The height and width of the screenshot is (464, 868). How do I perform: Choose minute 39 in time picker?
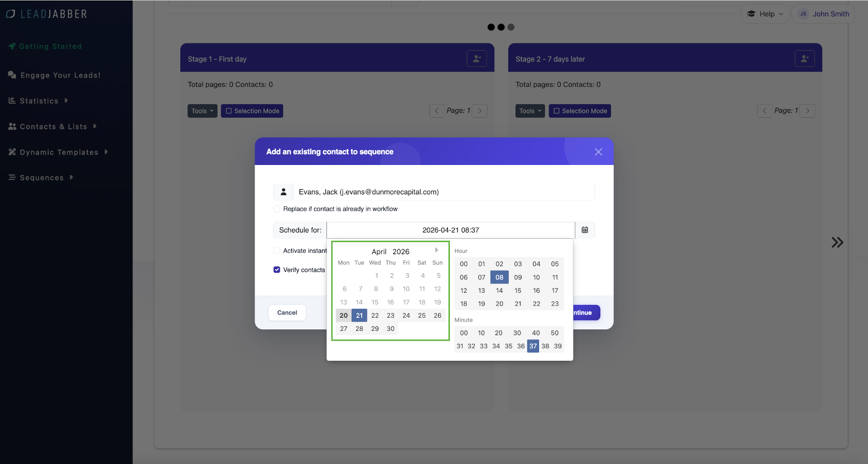tap(558, 346)
